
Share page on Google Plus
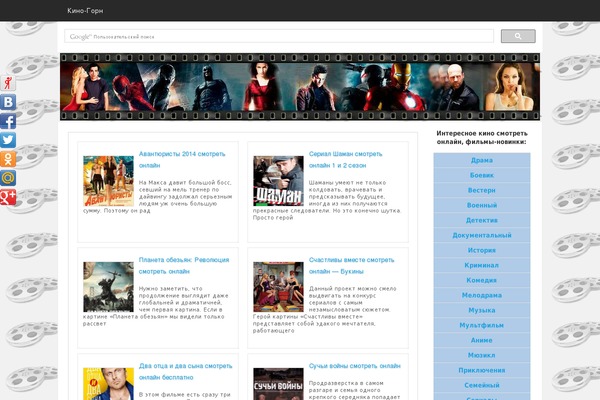8,197
